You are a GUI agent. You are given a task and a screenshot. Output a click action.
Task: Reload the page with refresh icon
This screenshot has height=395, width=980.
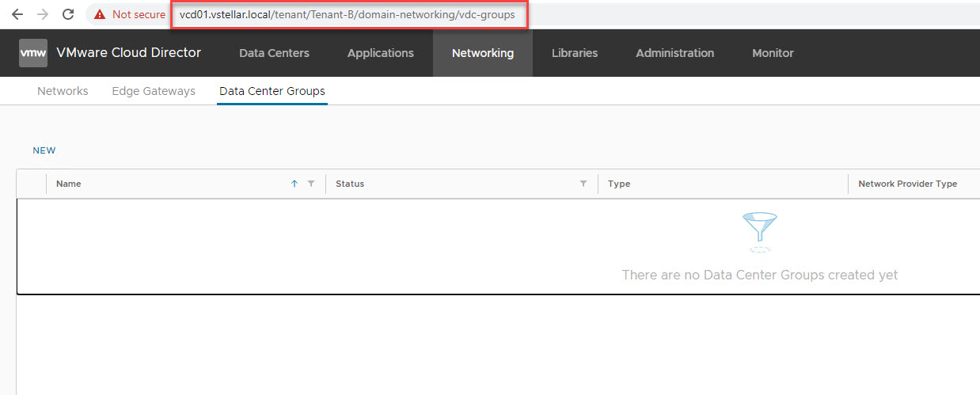tap(68, 14)
